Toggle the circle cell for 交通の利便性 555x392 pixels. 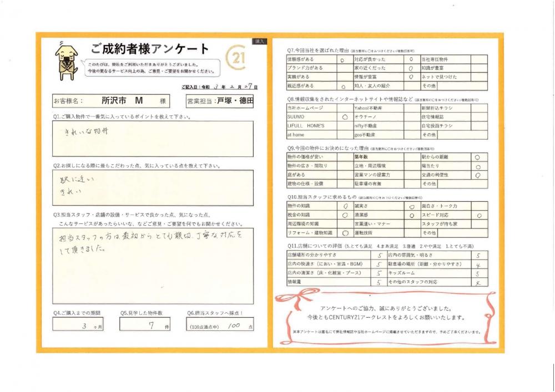pyautogui.click(x=480, y=175)
